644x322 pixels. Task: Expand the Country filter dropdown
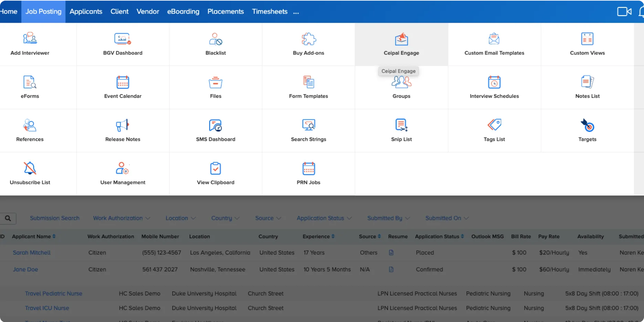click(225, 218)
